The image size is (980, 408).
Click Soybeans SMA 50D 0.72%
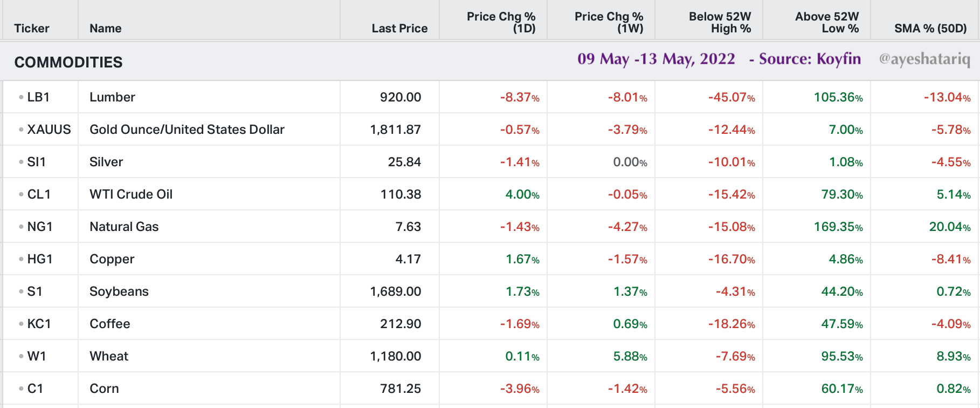[954, 291]
